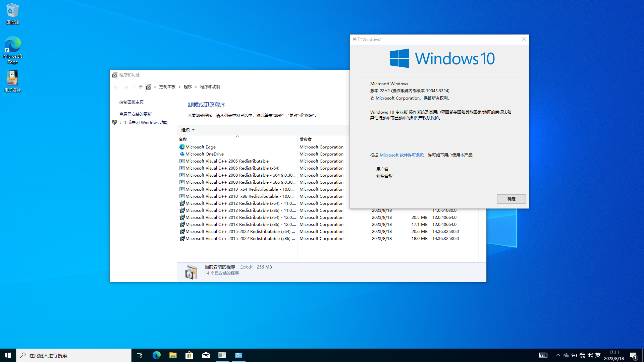Click the taskbar clock showing 17:11
This screenshot has width=644, height=362.
click(x=614, y=355)
